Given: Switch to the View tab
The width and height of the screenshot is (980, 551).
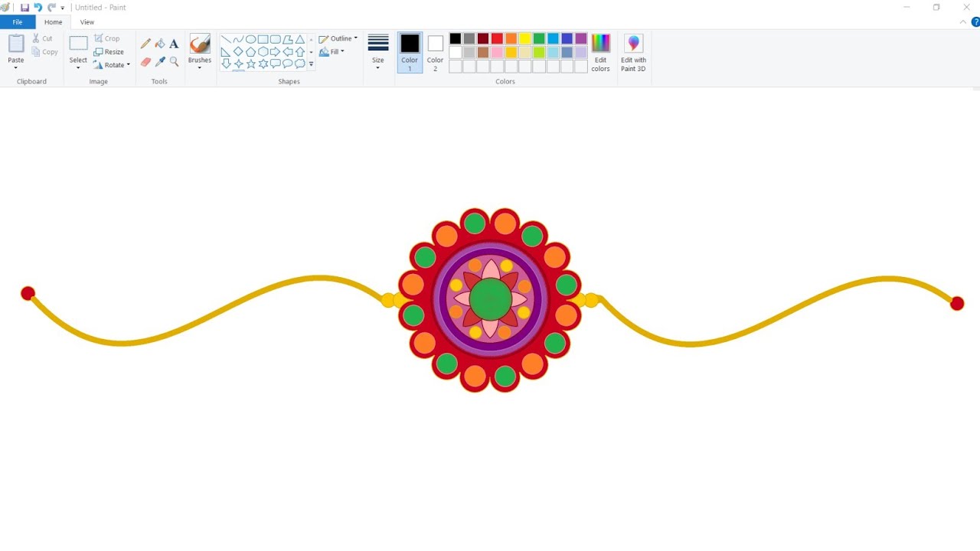Looking at the screenshot, I should (x=87, y=22).
